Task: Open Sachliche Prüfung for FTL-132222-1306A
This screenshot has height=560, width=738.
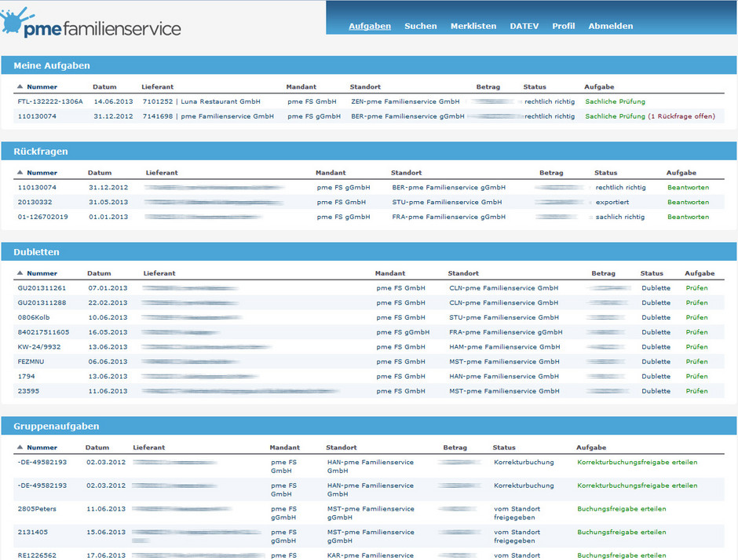Action: [615, 102]
